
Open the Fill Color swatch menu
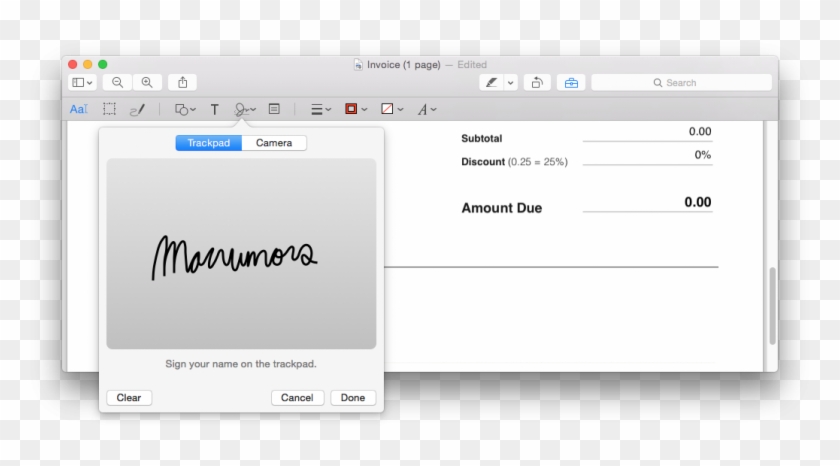[x=392, y=109]
